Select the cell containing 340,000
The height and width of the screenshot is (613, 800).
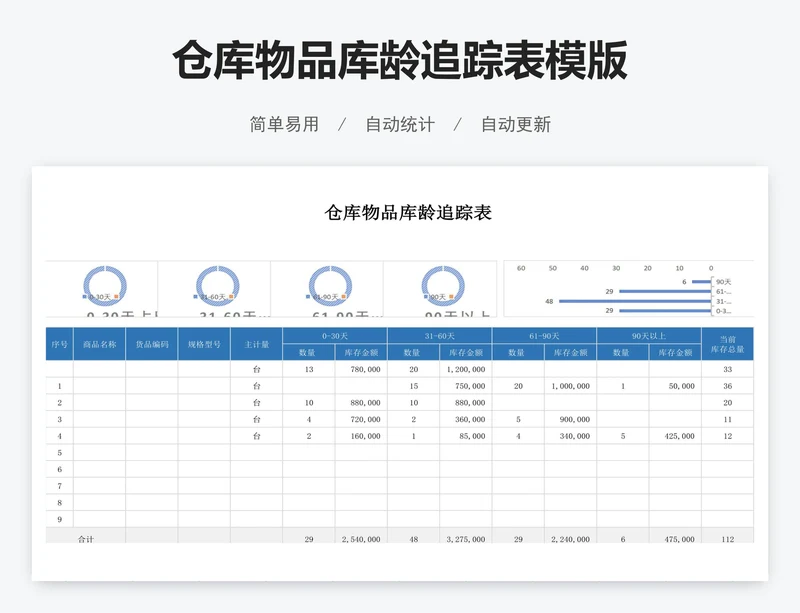pyautogui.click(x=570, y=436)
